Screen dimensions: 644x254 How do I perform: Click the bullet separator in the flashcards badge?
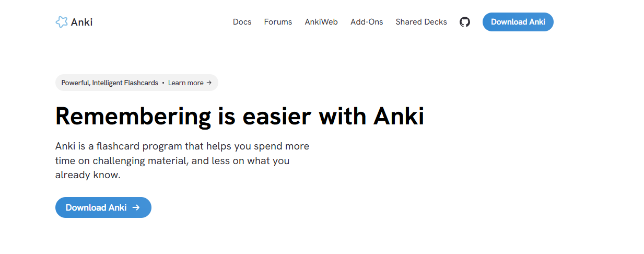click(163, 83)
